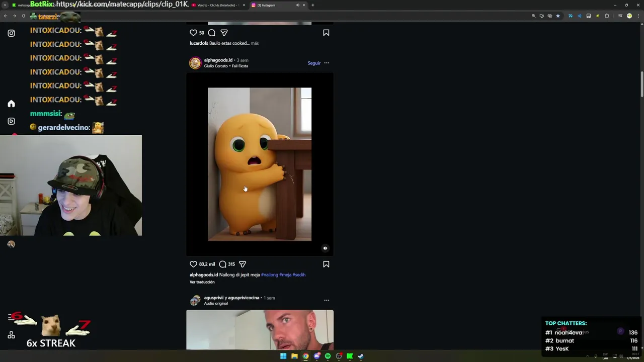Open the Windows Start menu

pos(283,356)
